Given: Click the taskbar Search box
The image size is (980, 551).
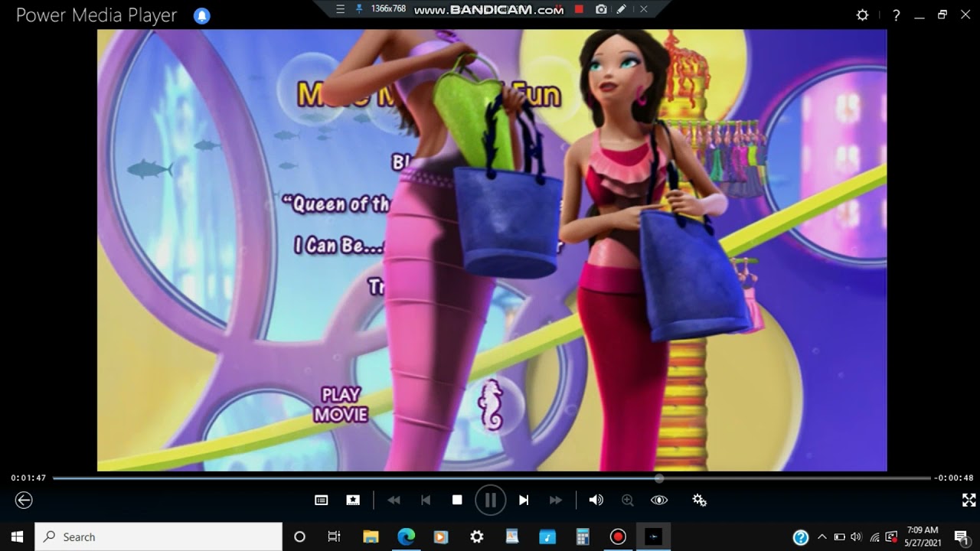Looking at the screenshot, I should 158,537.
